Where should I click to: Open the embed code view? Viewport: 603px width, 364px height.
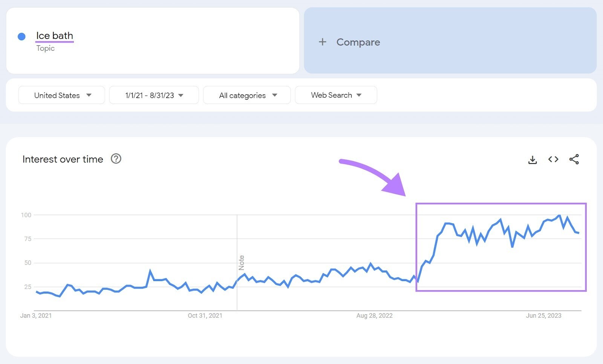coord(553,159)
